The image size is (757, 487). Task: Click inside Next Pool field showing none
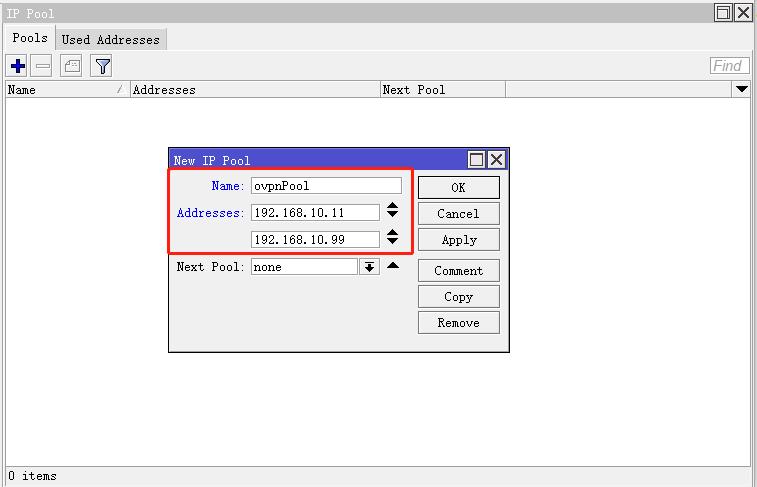[x=304, y=267]
